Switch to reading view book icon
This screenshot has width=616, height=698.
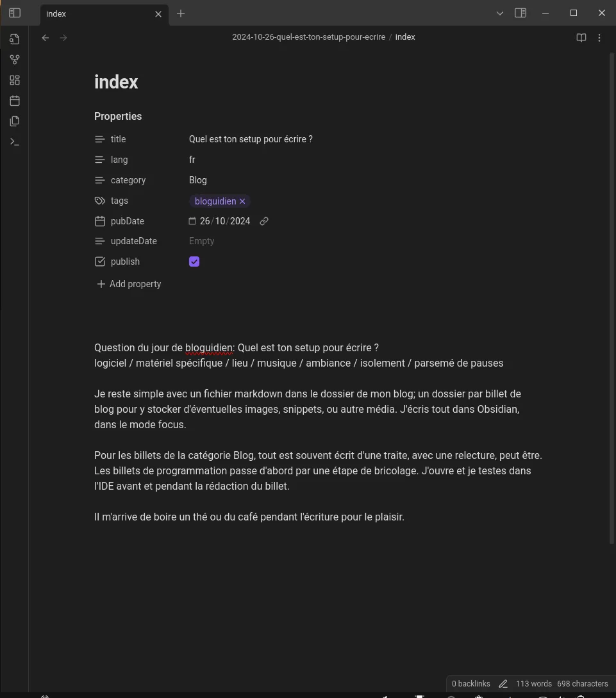(581, 38)
